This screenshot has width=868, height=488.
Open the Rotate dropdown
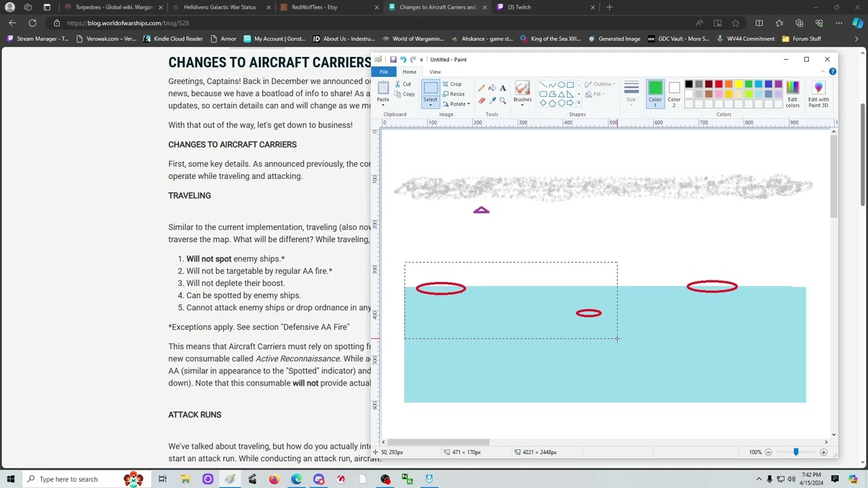point(456,104)
